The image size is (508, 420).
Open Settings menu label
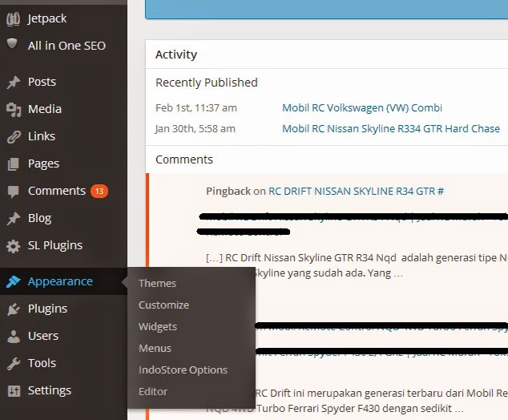click(50, 390)
